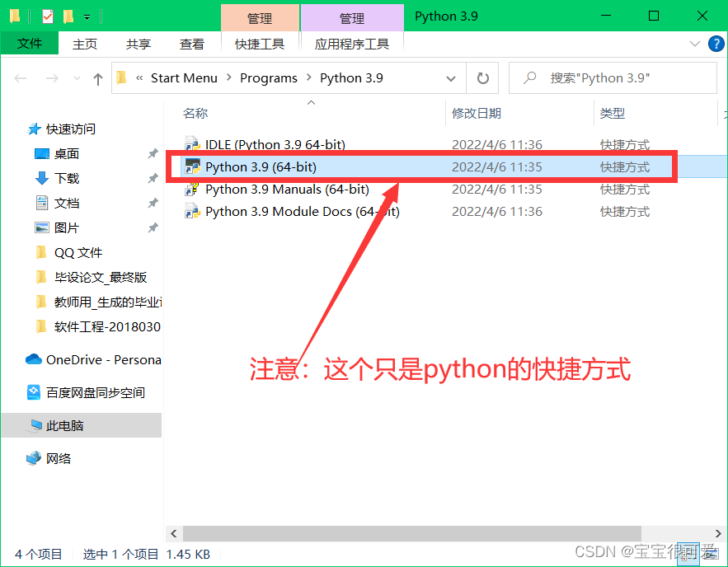
Task: Go up one folder level
Action: tap(97, 78)
